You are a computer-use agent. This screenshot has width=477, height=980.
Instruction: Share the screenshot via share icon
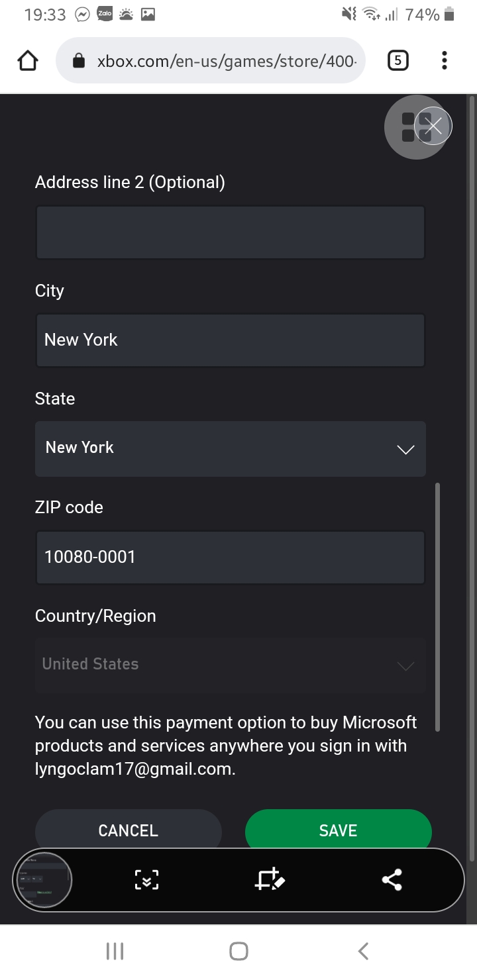click(392, 880)
